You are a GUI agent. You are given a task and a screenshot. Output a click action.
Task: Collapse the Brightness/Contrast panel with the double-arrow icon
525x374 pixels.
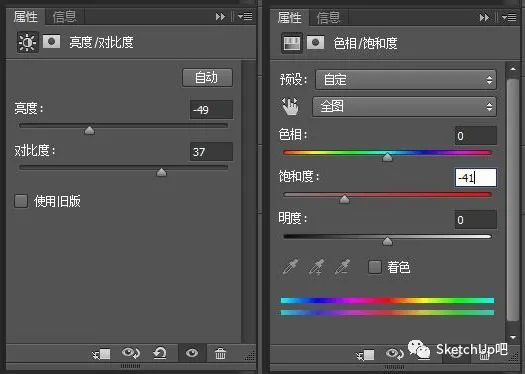point(220,16)
